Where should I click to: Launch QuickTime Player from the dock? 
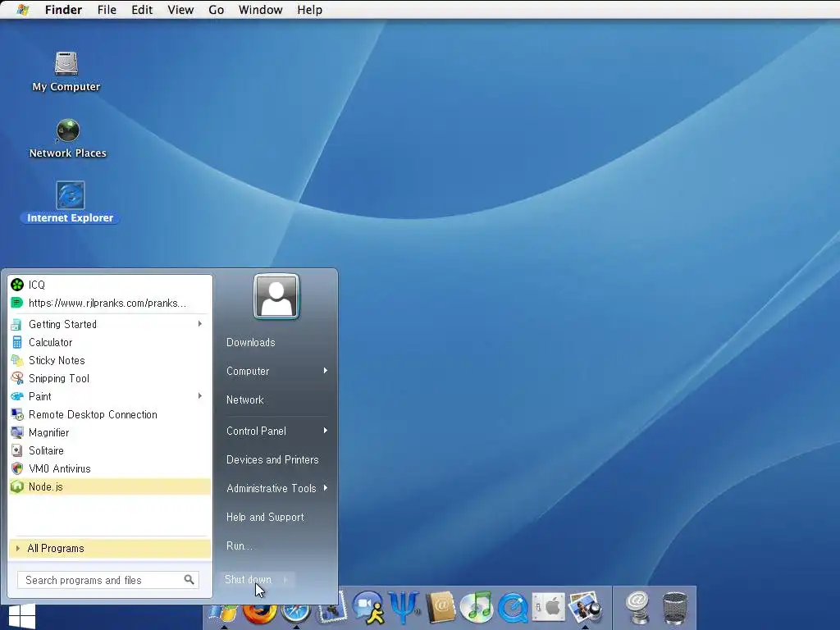click(513, 608)
